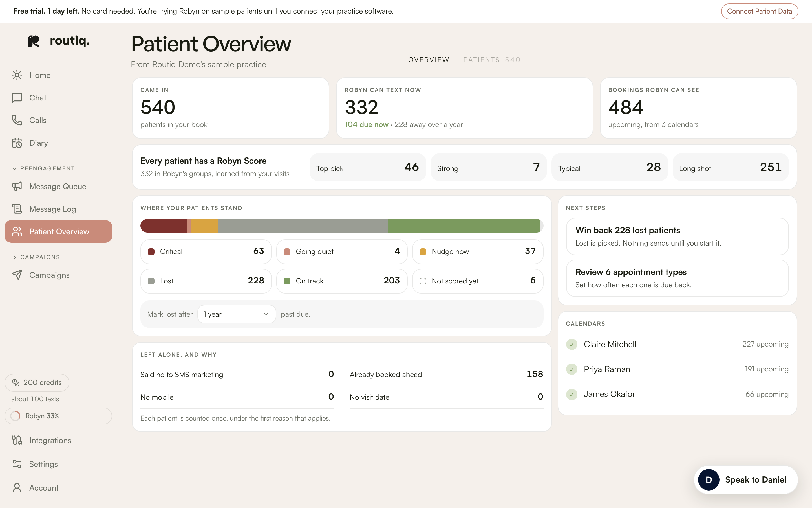
Task: Click the Patient Overview people icon
Action: [17, 231]
